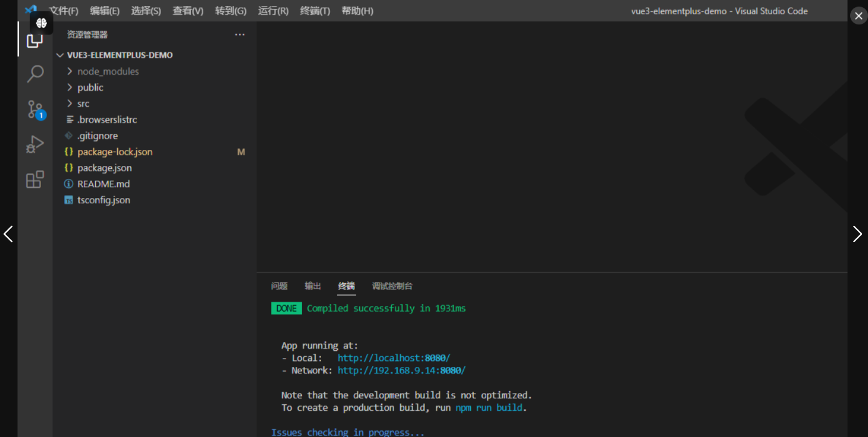Go to the previous image arrow

click(x=8, y=234)
